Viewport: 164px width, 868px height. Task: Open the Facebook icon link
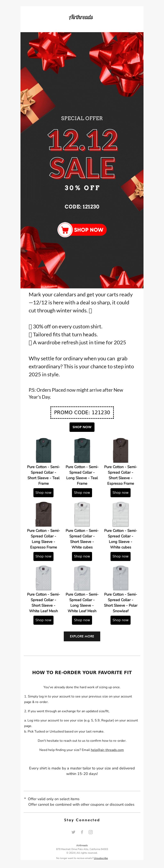[82, 832]
